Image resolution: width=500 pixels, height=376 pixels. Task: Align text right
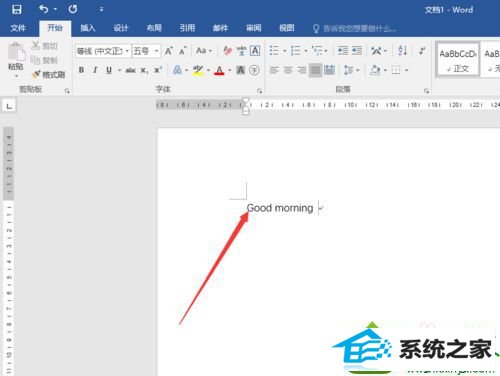click(x=302, y=70)
